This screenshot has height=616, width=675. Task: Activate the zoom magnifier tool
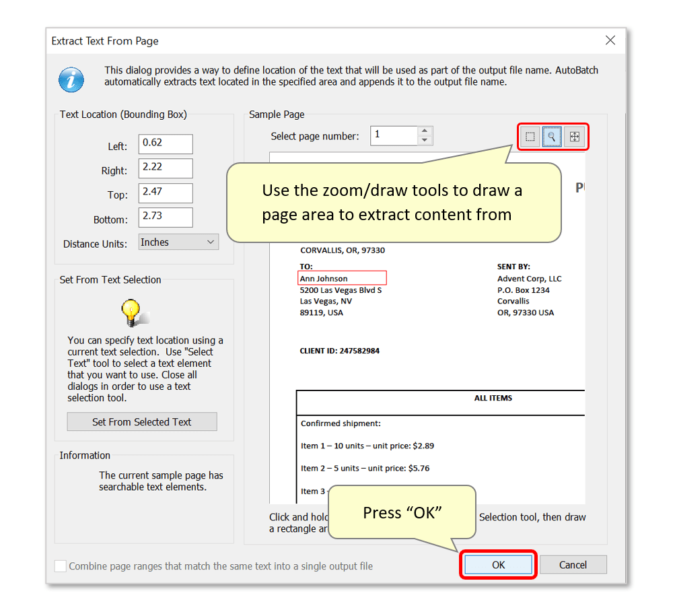pyautogui.click(x=551, y=137)
